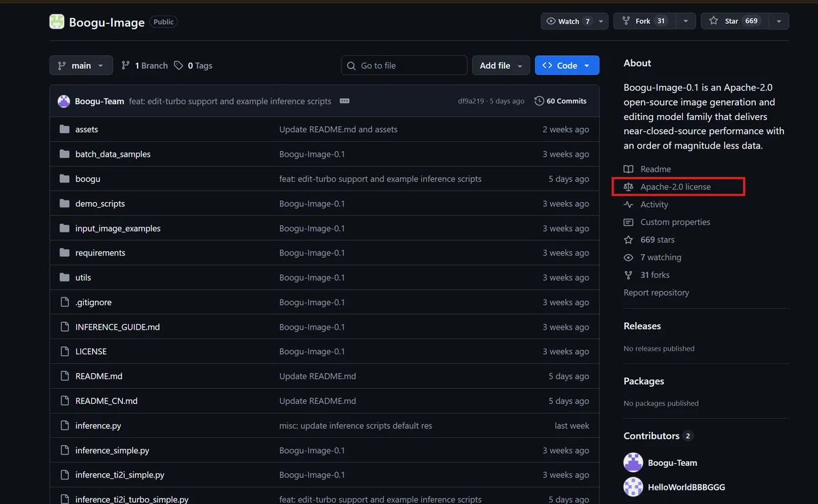This screenshot has height=504, width=818.
Task: Click the Activity pulse icon
Action: coord(628,204)
